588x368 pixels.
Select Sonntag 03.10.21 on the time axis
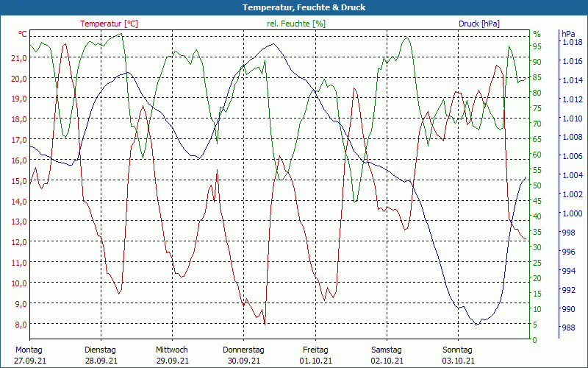click(458, 355)
